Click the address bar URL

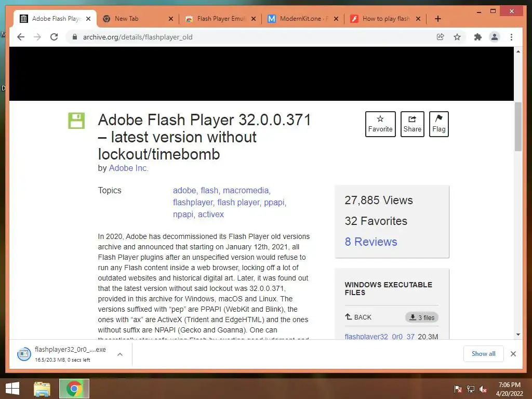137,37
